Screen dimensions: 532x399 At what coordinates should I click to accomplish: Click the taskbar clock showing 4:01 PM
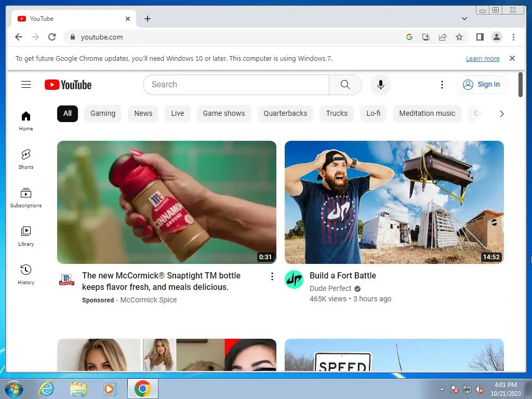coord(506,389)
